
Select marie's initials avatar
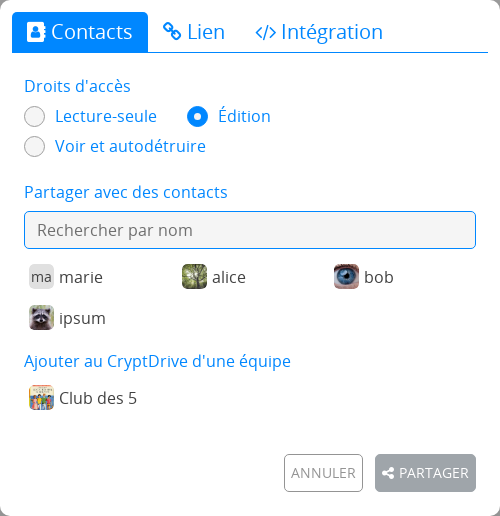[x=41, y=277]
